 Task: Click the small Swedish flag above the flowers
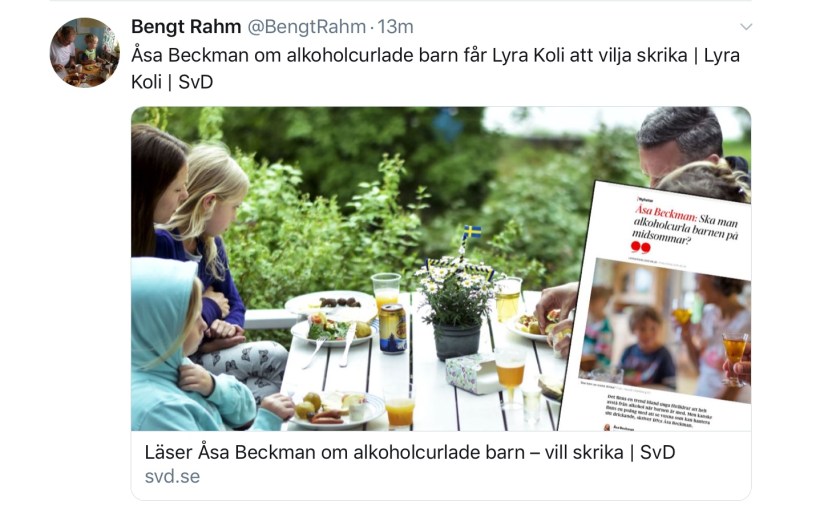pyautogui.click(x=472, y=231)
